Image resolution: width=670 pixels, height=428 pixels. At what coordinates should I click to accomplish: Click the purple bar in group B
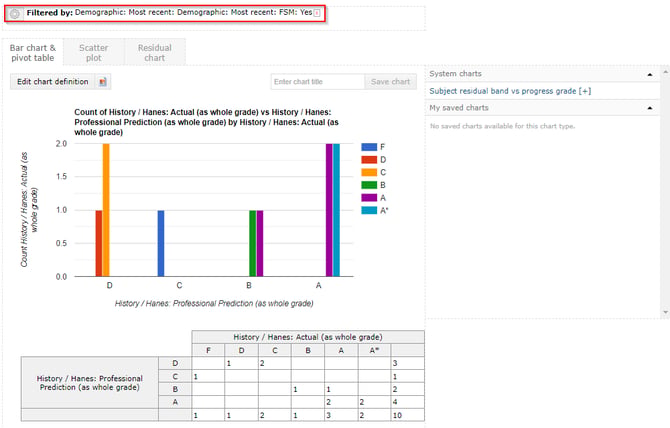pos(260,243)
